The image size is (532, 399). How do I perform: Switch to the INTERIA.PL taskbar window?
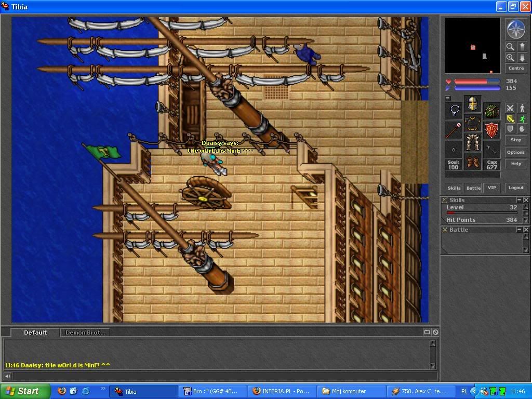click(x=281, y=391)
